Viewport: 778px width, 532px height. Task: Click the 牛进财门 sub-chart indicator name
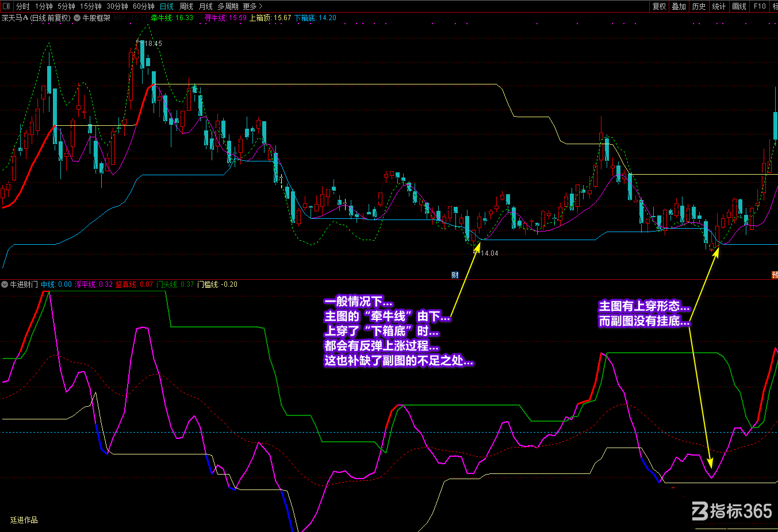tap(24, 284)
